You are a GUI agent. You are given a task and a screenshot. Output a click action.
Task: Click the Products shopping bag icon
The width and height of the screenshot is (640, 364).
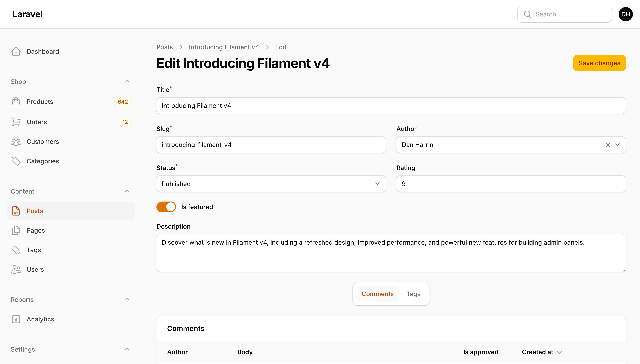[x=16, y=102]
